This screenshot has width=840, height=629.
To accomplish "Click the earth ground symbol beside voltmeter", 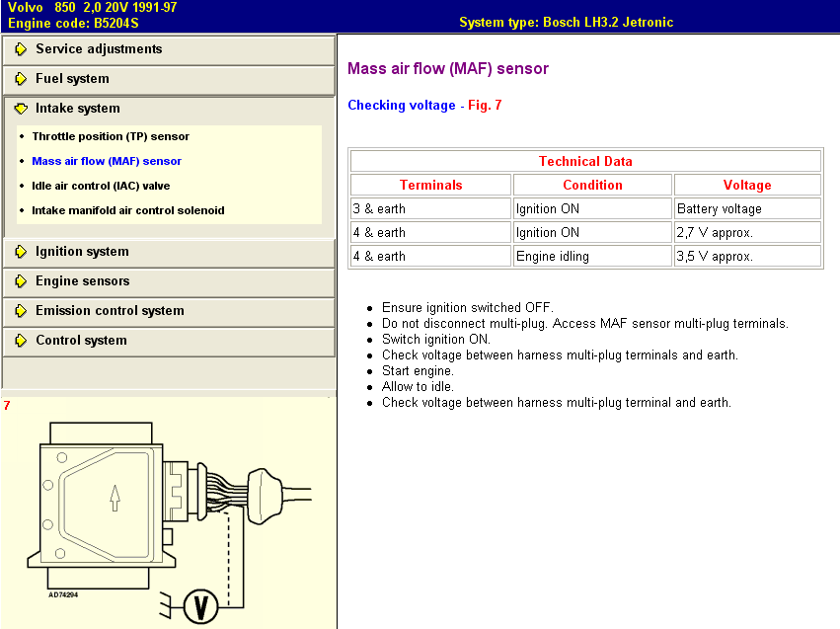I will click(x=166, y=605).
